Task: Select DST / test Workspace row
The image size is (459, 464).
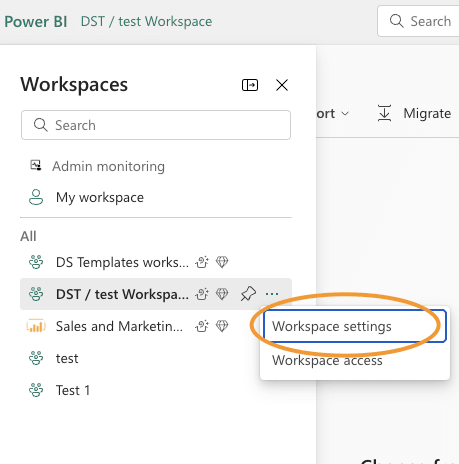Action: (156, 294)
